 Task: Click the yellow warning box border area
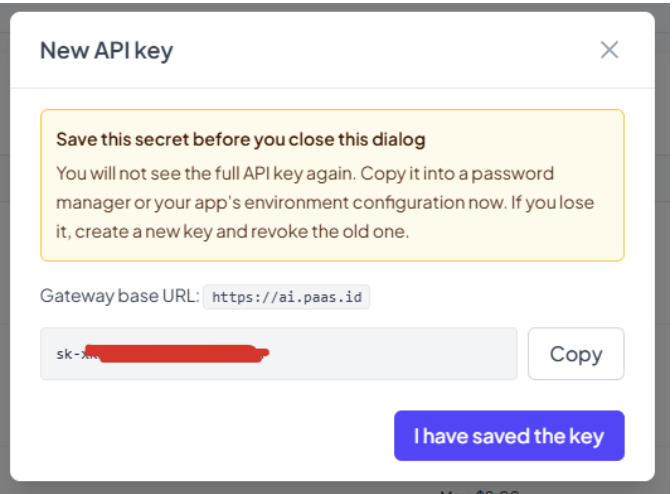(x=332, y=111)
